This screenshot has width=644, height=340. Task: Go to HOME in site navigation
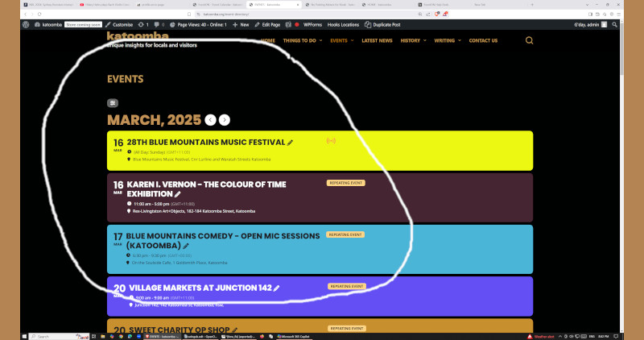(x=268, y=41)
